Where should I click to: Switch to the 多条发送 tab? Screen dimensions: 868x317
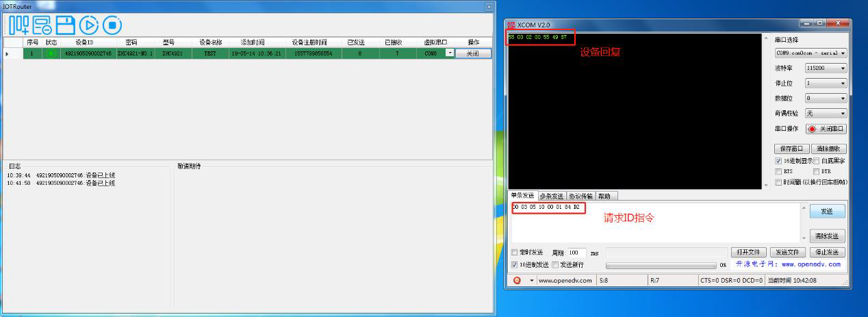552,196
